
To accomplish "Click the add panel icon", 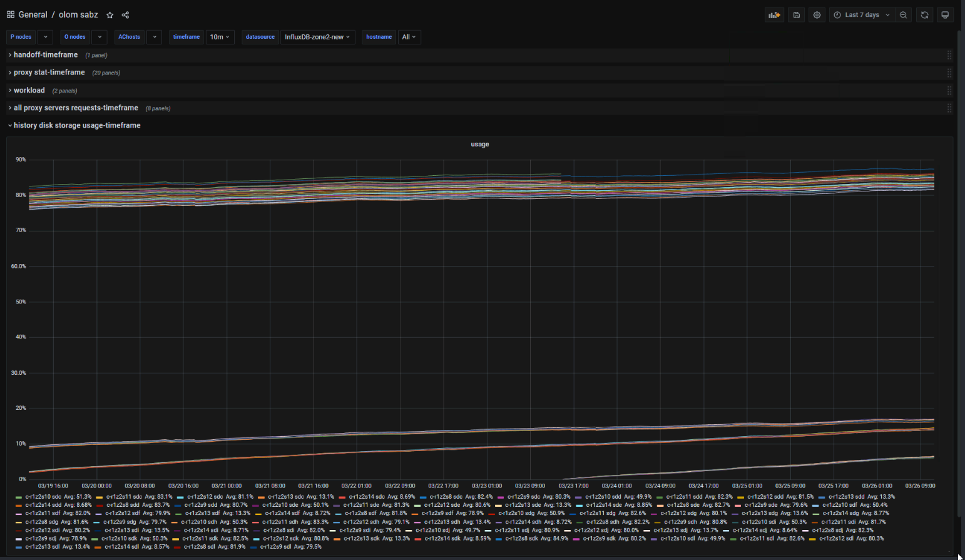I will (x=774, y=15).
